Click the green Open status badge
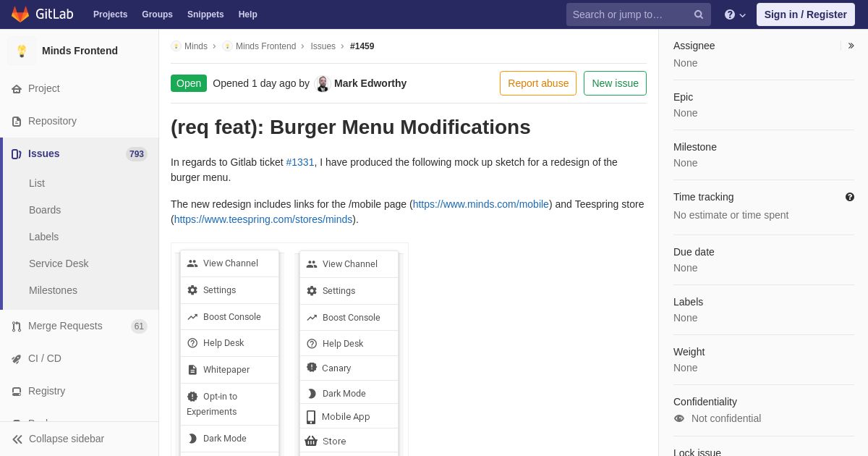The image size is (868, 456). coord(189,83)
